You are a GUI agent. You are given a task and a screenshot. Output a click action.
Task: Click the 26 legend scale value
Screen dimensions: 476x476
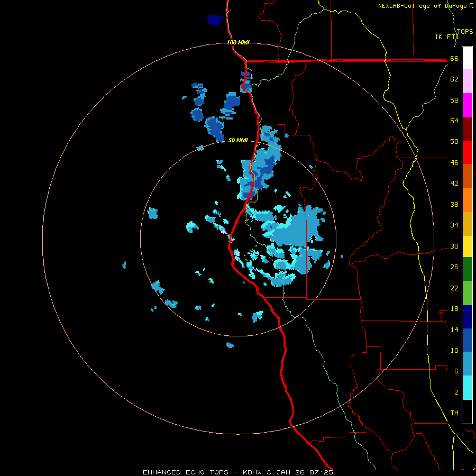click(x=454, y=267)
